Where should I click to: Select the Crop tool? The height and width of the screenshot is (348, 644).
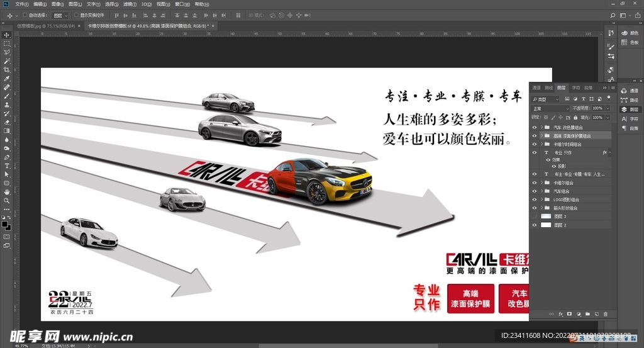pyautogui.click(x=6, y=70)
